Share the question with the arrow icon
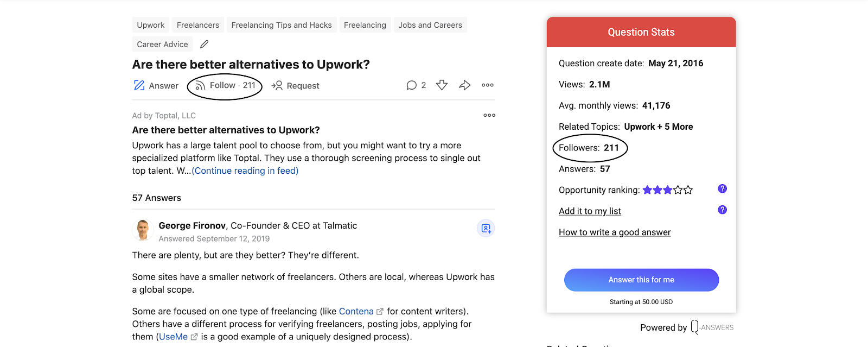The width and height of the screenshot is (868, 347). [464, 85]
